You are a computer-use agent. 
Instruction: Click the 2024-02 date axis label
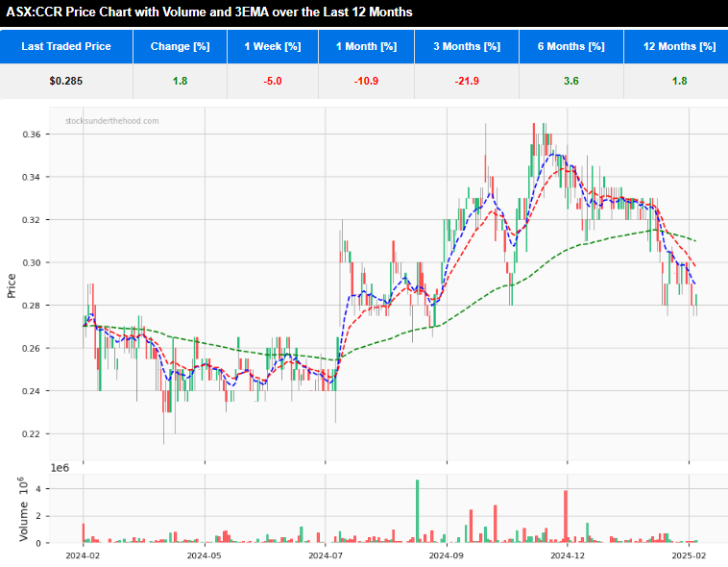pyautogui.click(x=83, y=555)
